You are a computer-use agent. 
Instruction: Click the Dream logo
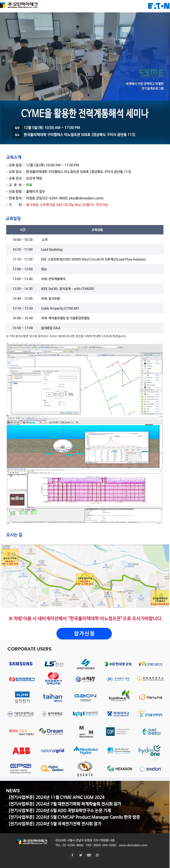(x=51, y=732)
